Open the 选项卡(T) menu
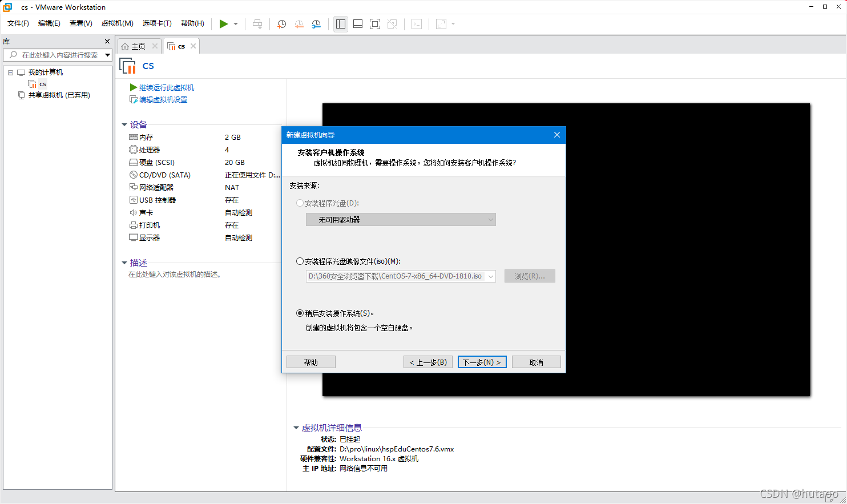The image size is (847, 504). tap(157, 23)
